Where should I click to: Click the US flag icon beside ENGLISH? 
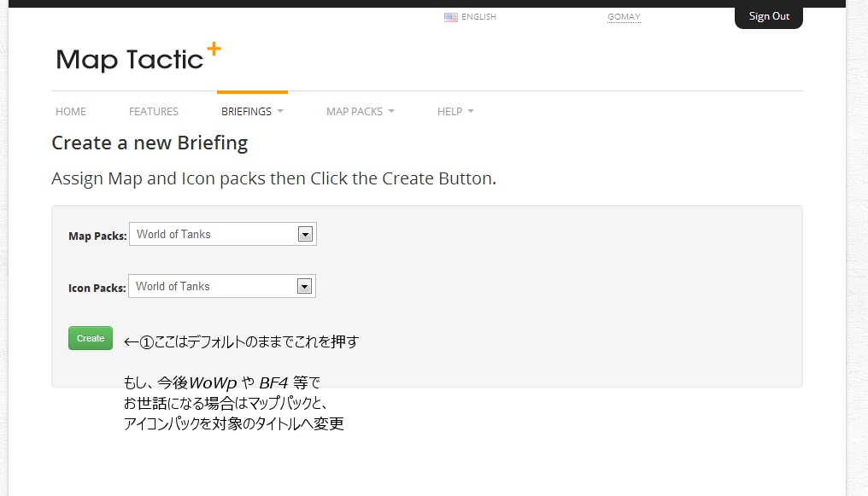[450, 17]
